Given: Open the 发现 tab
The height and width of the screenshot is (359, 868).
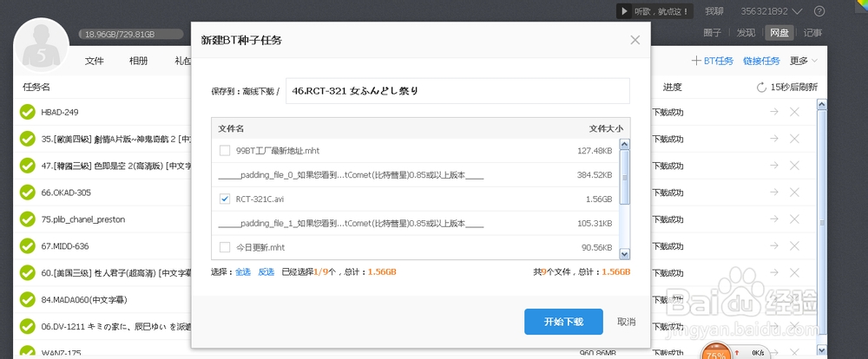Looking at the screenshot, I should 746,33.
